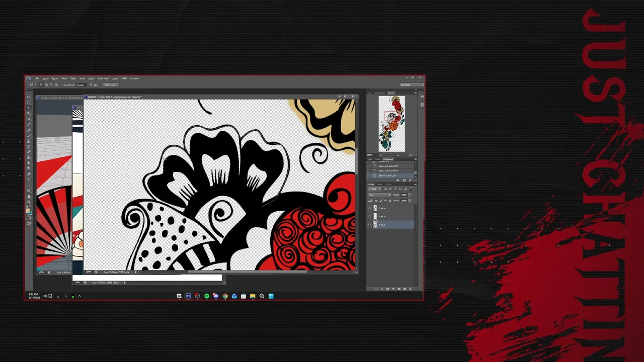Choose new-selection mode in options bar
Image resolution: width=644 pixels, height=362 pixels.
pyautogui.click(x=41, y=84)
